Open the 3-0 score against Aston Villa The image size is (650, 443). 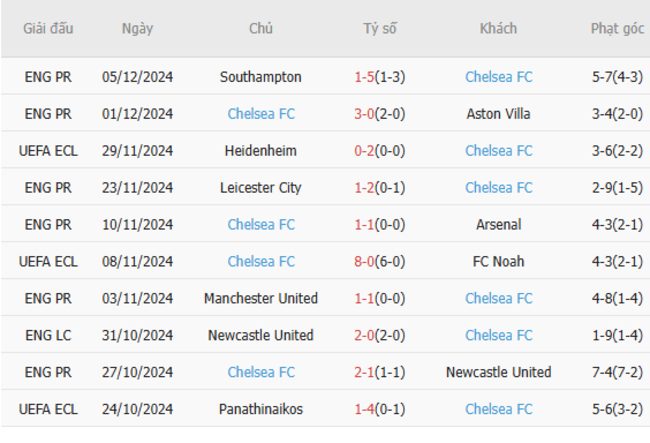click(x=364, y=114)
